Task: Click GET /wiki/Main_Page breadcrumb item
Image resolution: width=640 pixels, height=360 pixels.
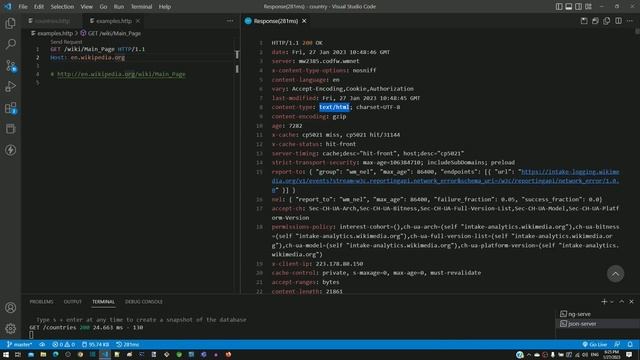Action: pyautogui.click(x=114, y=33)
